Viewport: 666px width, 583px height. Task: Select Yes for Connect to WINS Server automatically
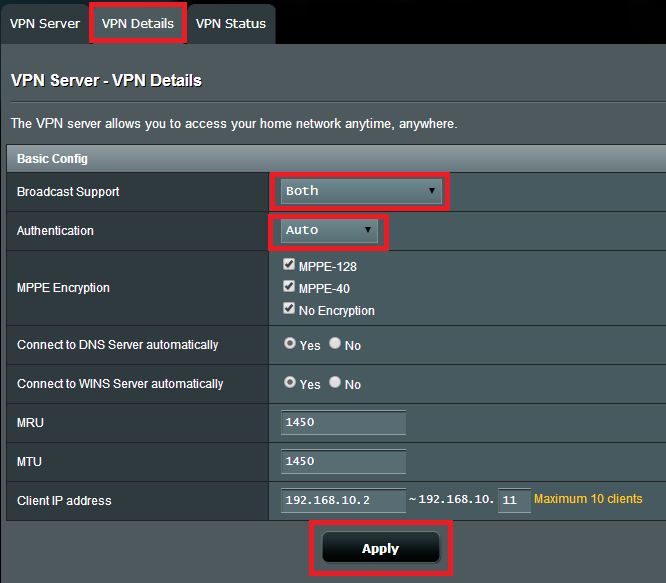pos(290,382)
